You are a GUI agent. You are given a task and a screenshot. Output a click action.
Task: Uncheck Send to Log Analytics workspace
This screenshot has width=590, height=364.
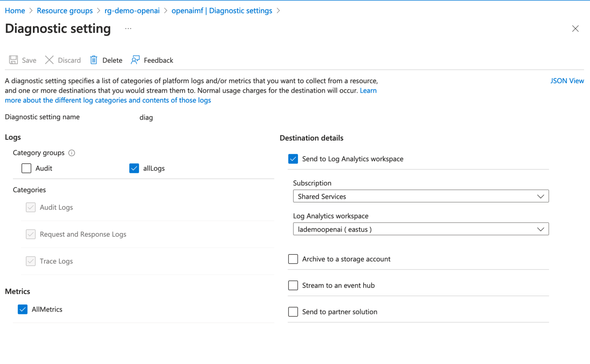tap(293, 159)
